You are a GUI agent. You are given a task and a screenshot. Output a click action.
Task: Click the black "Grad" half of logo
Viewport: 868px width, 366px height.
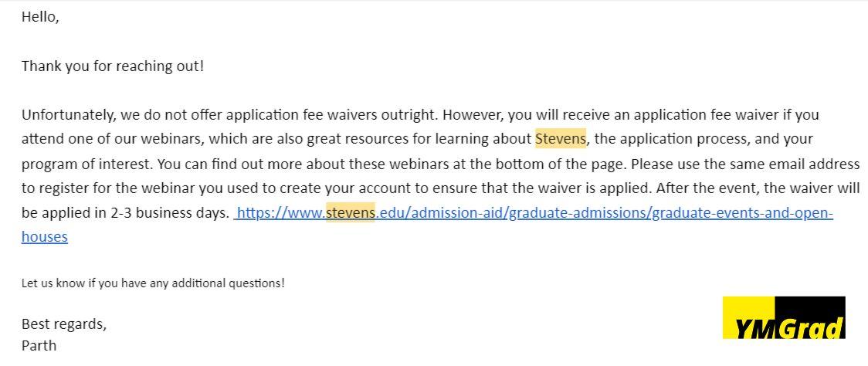(x=810, y=318)
